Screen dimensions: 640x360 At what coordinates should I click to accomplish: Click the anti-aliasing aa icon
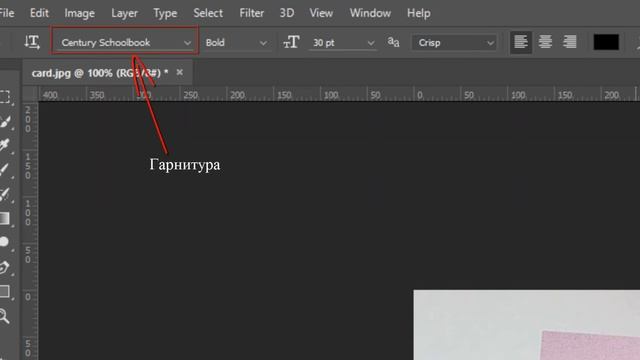[393, 42]
